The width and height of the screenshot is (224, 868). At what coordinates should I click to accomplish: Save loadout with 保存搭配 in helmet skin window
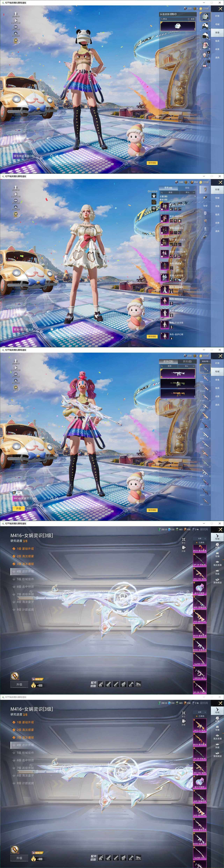click(x=152, y=163)
